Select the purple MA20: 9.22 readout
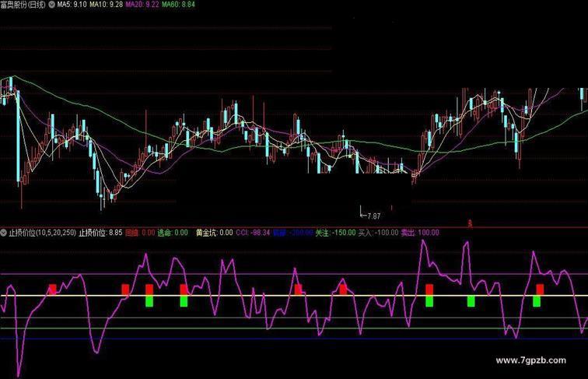Screen dimensions: 588x379 coord(142,5)
